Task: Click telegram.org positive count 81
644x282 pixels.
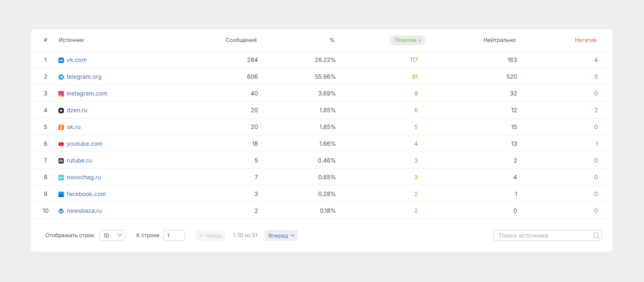Action: click(415, 77)
